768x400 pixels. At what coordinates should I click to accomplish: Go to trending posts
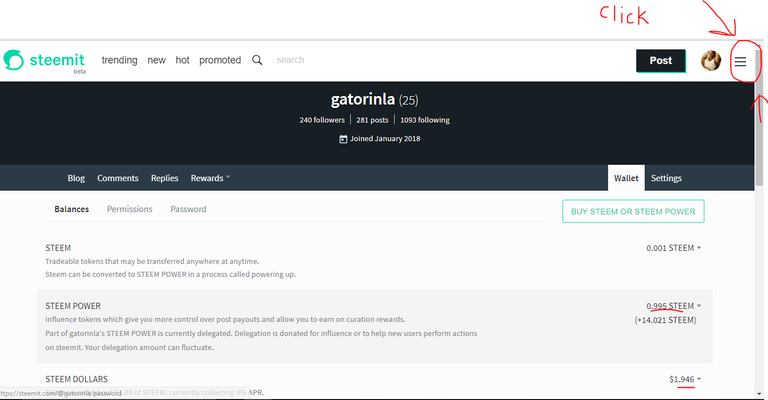pyautogui.click(x=120, y=60)
